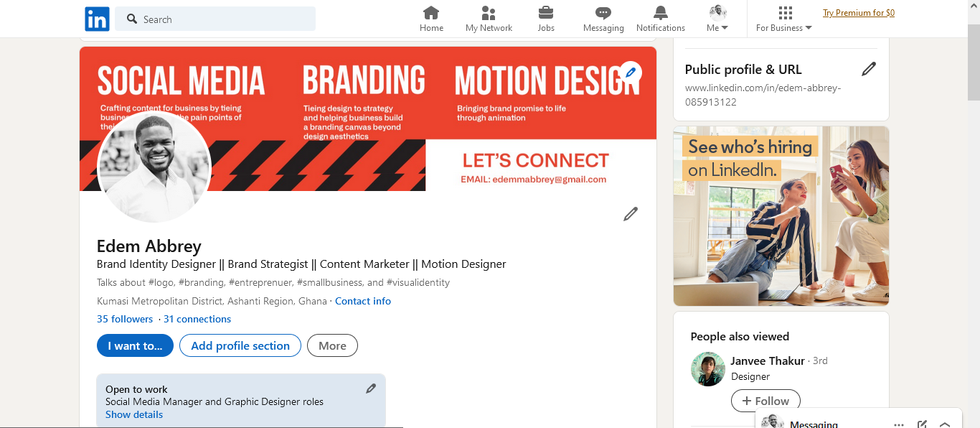Open Notifications bell icon
Image resolution: width=980 pixels, height=428 pixels.
coord(661,19)
